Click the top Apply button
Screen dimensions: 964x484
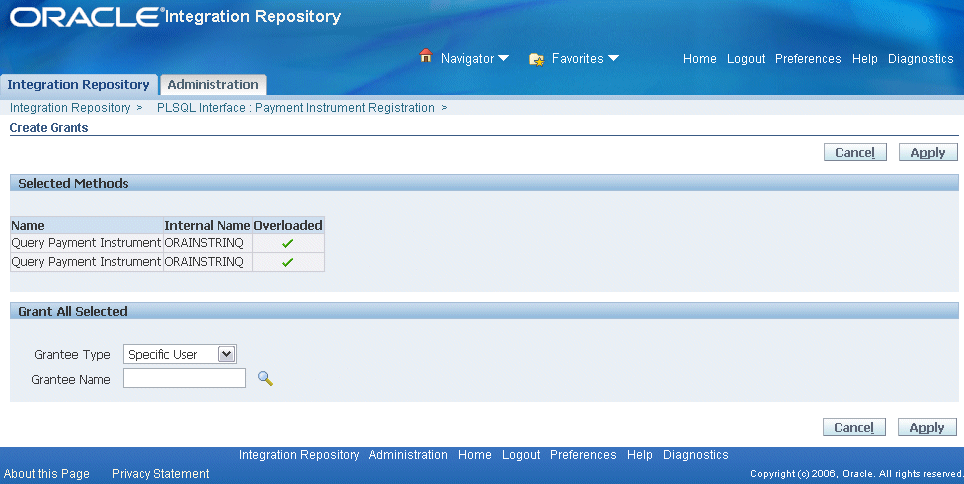tap(928, 153)
